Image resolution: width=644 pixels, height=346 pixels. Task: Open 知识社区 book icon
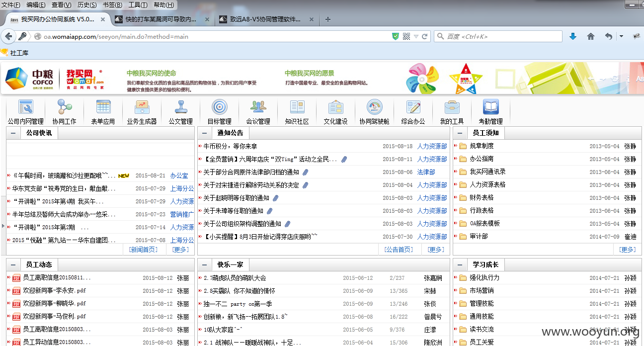pyautogui.click(x=297, y=107)
